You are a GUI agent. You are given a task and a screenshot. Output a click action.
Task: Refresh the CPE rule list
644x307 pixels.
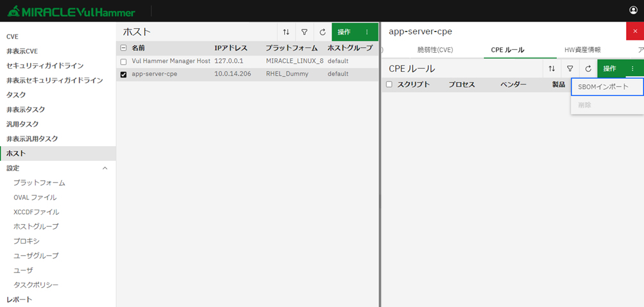click(588, 69)
